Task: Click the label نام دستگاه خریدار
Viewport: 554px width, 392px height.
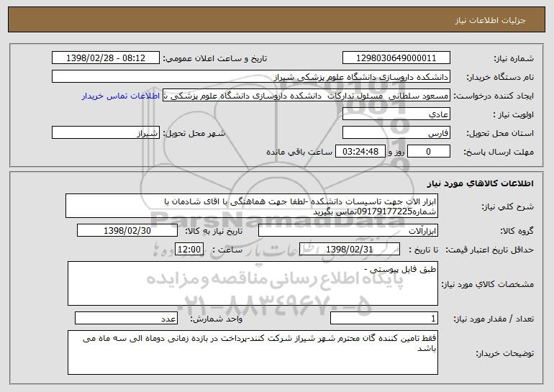Action: pos(500,77)
